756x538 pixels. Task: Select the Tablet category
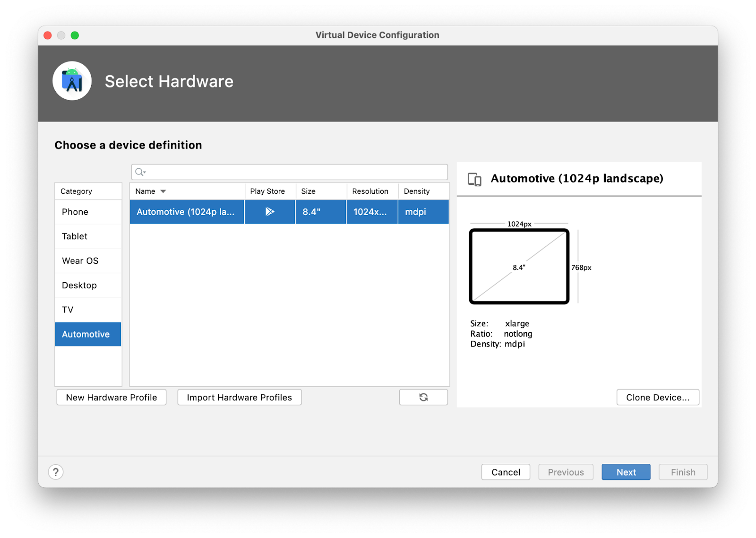pos(75,236)
